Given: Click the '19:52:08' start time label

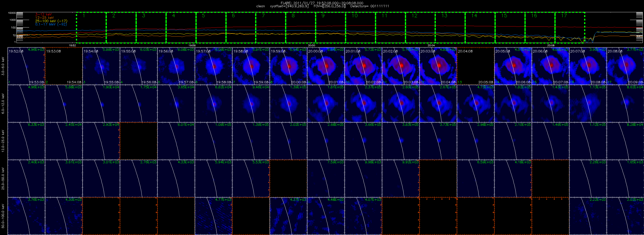Looking at the screenshot, I should (16, 51).
